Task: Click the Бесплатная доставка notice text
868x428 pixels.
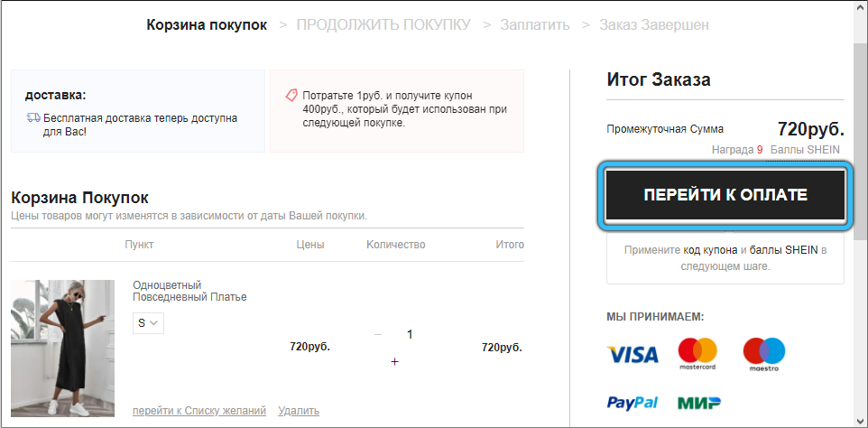Action: pos(140,126)
